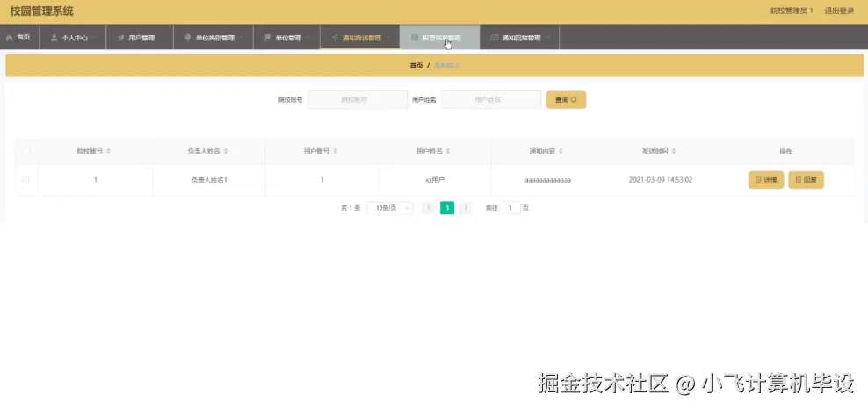Click the 查询 search button

pos(566,99)
